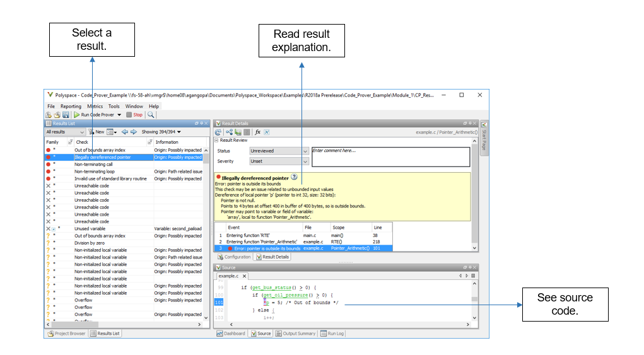Image resolution: width=644 pixels, height=355 pixels.
Task: Collapse the Result Review section
Action: (216, 141)
